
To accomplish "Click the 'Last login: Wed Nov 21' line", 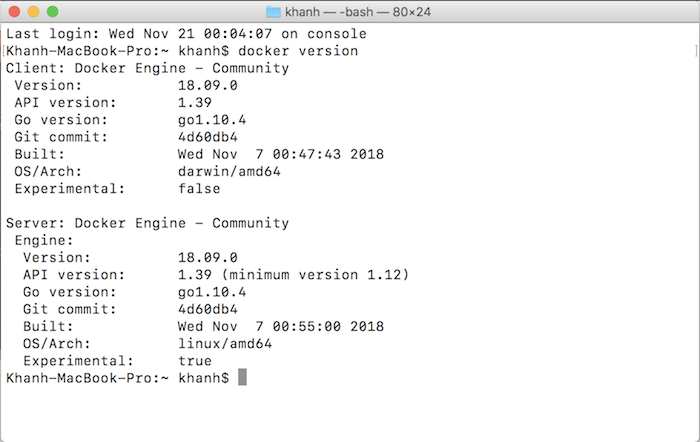I will (186, 34).
